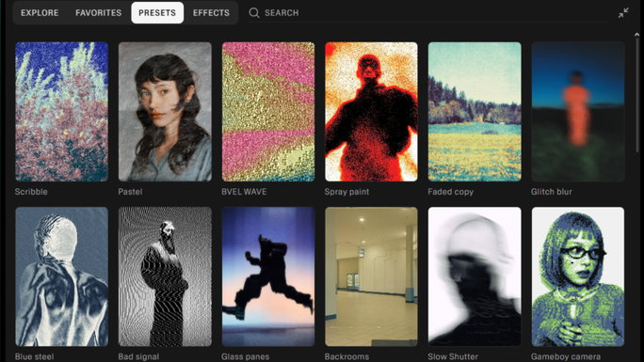This screenshot has height=362, width=644.
Task: Click the scrollbar up arrow
Action: click(637, 35)
